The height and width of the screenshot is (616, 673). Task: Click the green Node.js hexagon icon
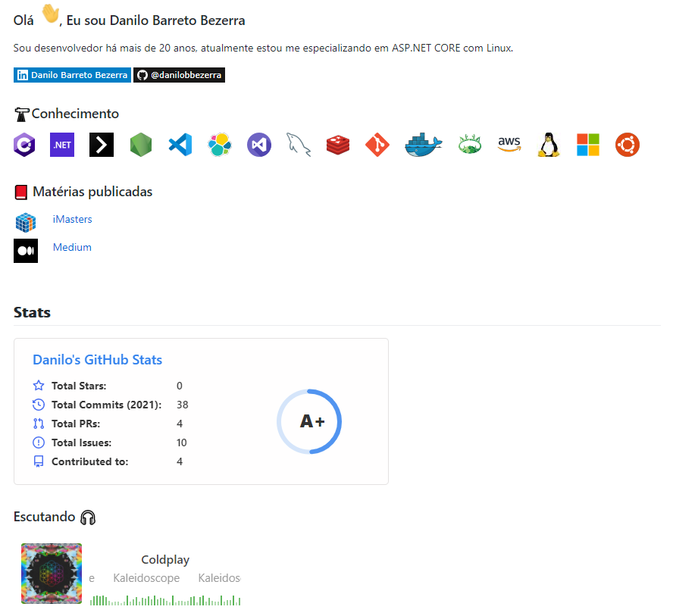point(141,145)
